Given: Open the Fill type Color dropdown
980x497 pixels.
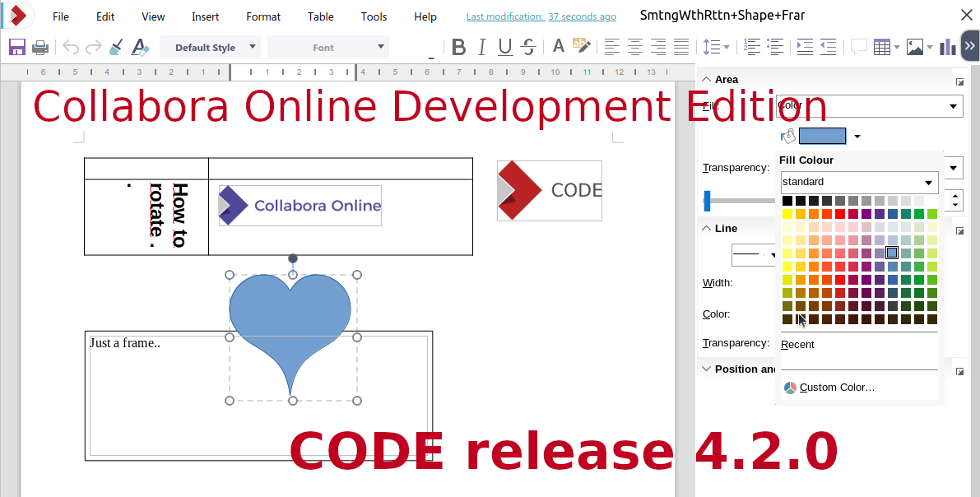Looking at the screenshot, I should click(870, 105).
